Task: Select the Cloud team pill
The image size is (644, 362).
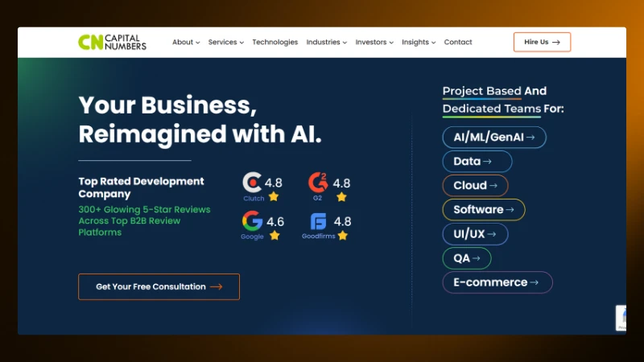Action: 475,186
